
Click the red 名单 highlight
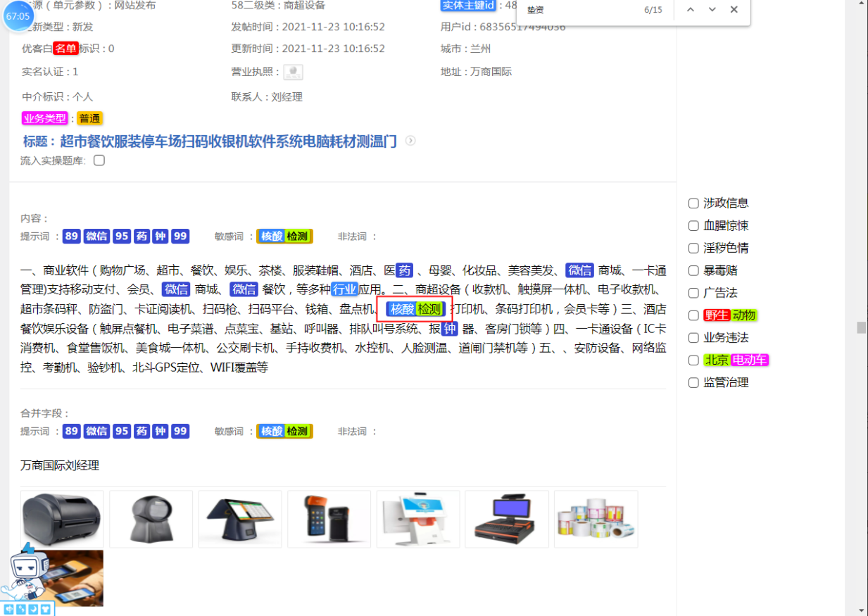click(65, 49)
